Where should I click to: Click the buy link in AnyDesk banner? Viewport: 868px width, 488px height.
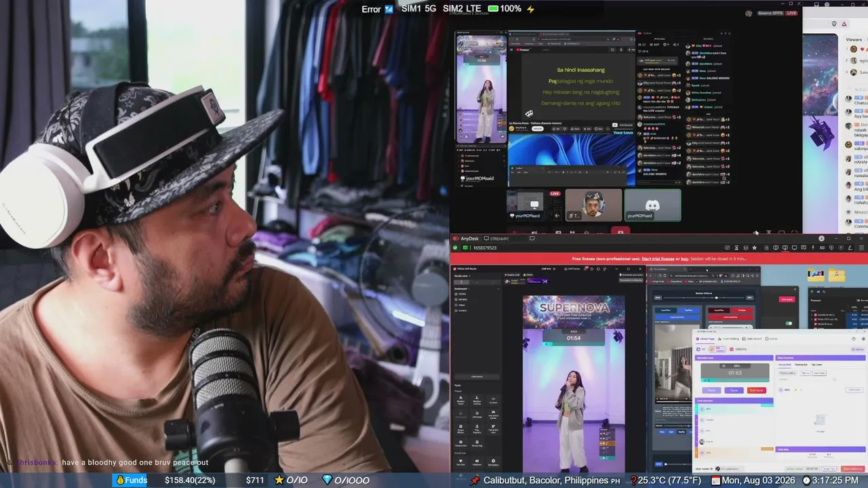684,259
